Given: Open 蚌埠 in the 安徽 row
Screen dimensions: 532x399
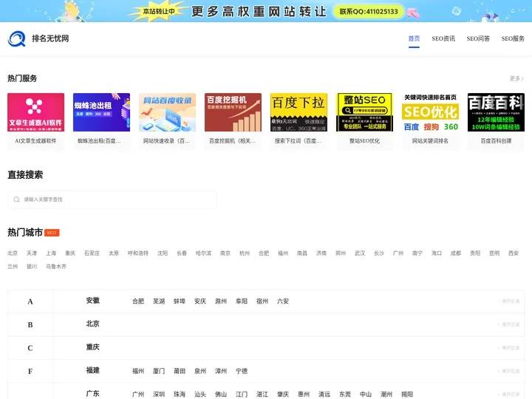Looking at the screenshot, I should tap(180, 301).
